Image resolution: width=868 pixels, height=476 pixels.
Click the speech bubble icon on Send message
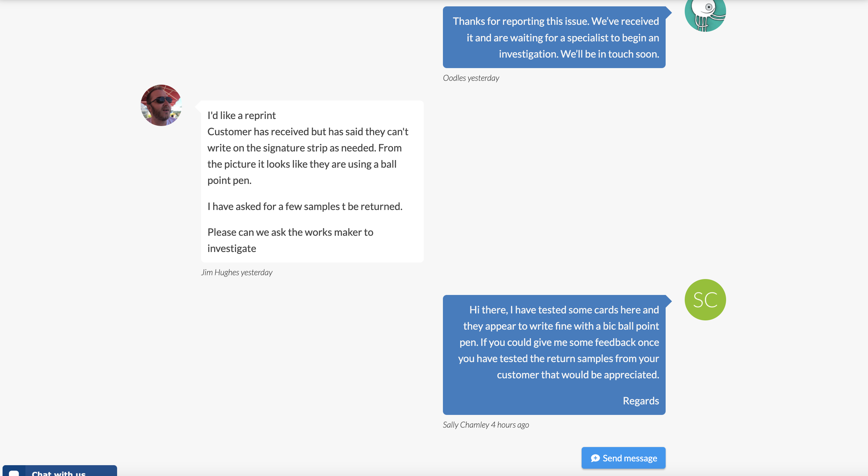pyautogui.click(x=595, y=458)
